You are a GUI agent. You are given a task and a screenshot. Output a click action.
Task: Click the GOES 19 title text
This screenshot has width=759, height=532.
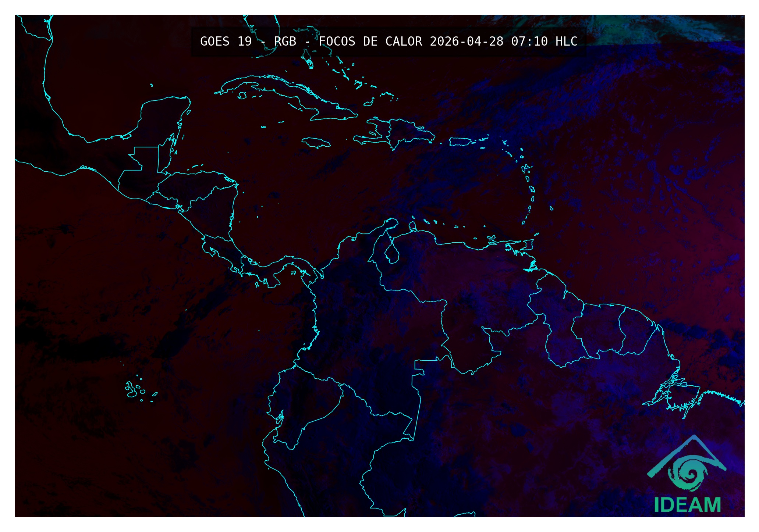tap(226, 41)
